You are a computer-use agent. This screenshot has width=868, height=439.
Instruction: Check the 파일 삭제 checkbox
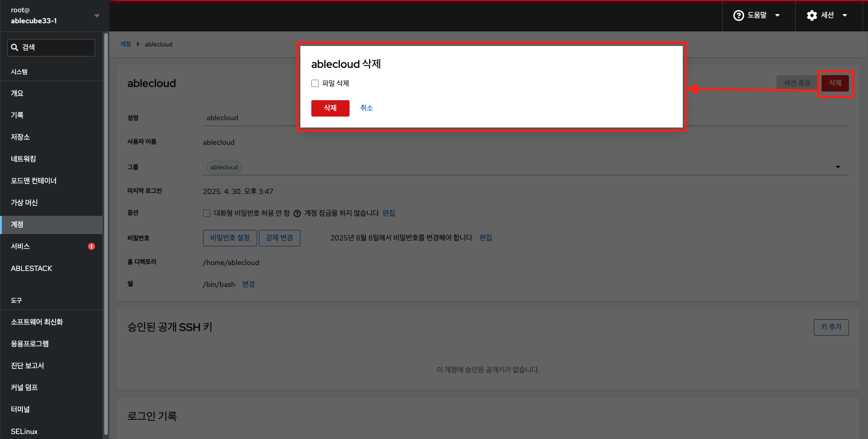[315, 83]
